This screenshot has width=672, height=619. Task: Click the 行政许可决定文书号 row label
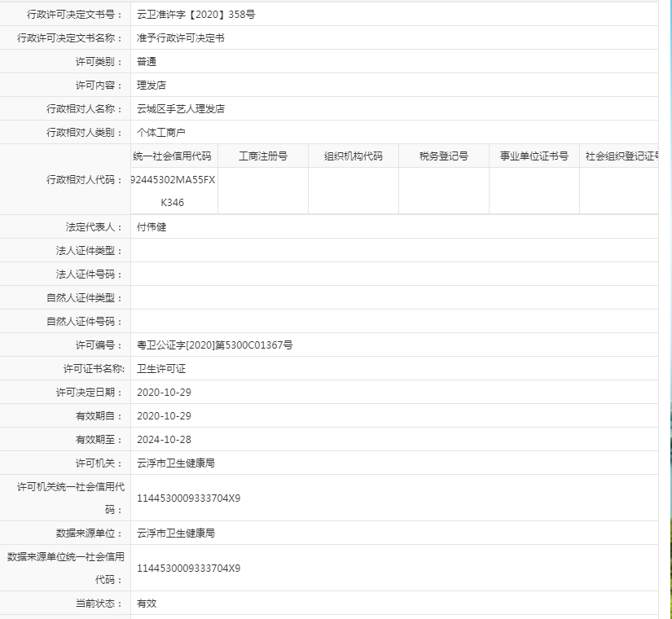(64, 14)
